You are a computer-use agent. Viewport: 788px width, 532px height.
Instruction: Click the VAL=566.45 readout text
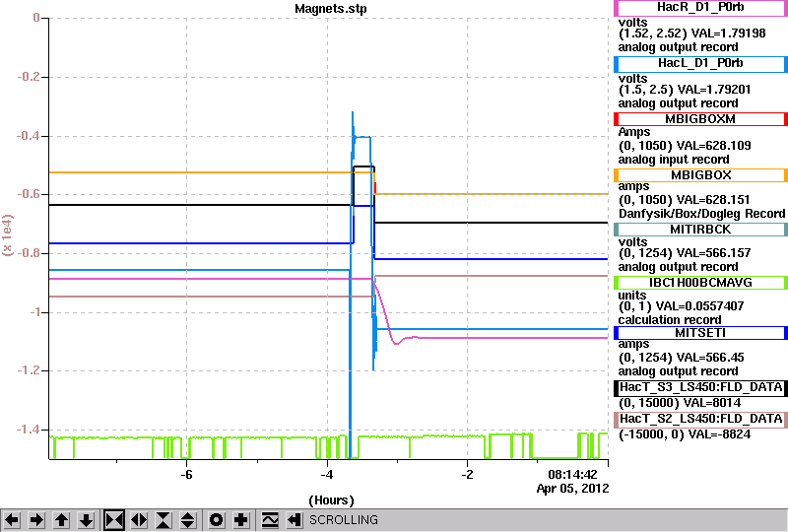[710, 358]
